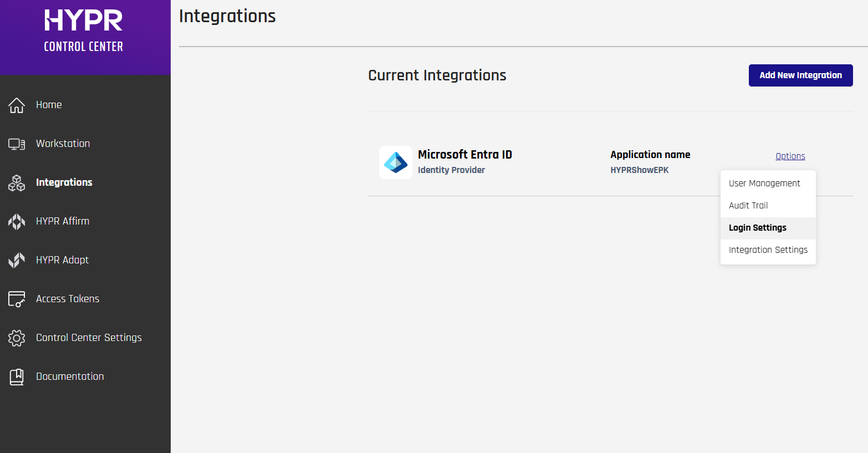
Task: Open Login Settings from the menu
Action: coord(757,228)
